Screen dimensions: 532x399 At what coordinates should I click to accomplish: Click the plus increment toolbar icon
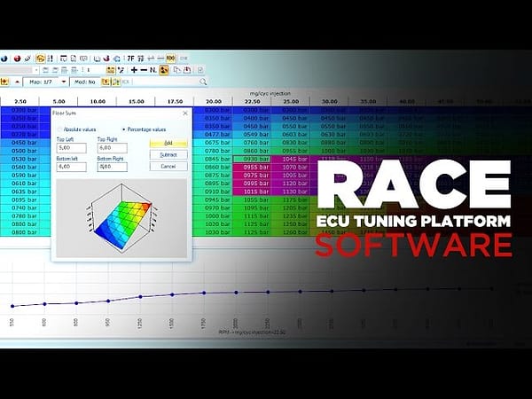coord(135,70)
